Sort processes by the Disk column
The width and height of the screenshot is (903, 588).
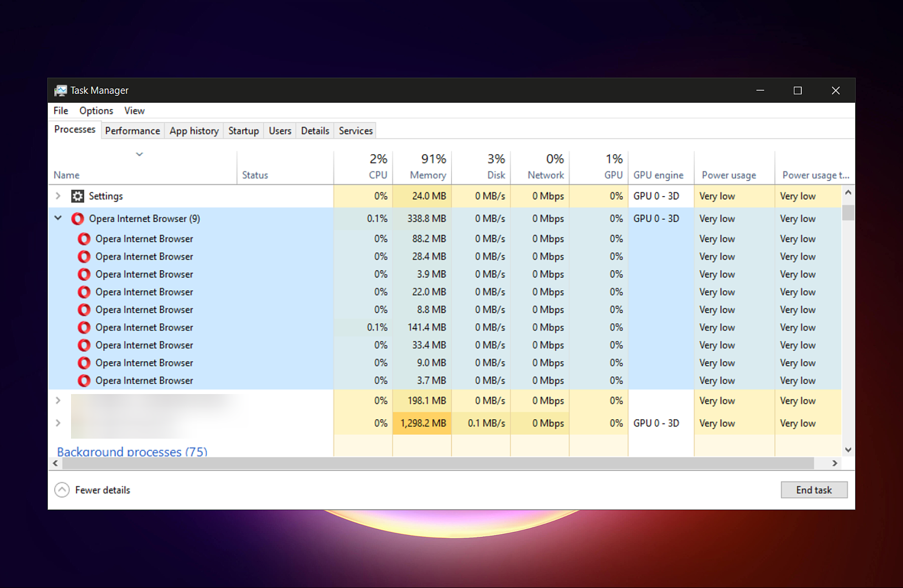tap(481, 168)
